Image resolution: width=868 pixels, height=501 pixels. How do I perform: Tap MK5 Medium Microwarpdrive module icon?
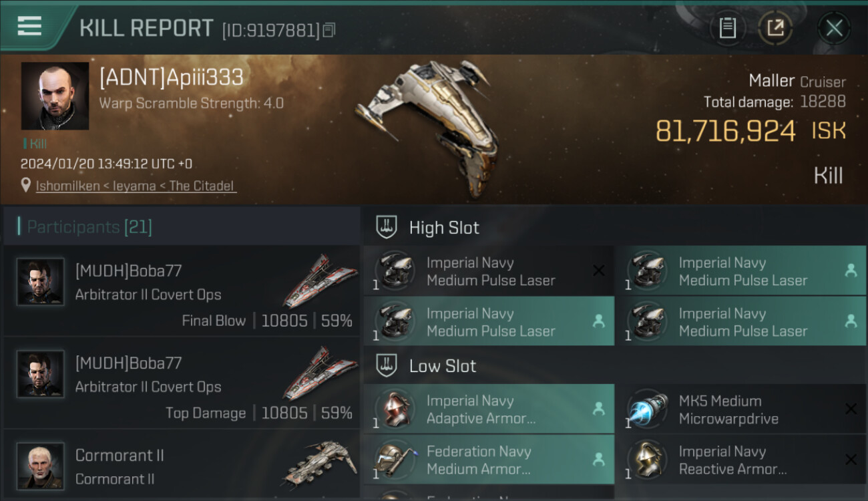(647, 409)
